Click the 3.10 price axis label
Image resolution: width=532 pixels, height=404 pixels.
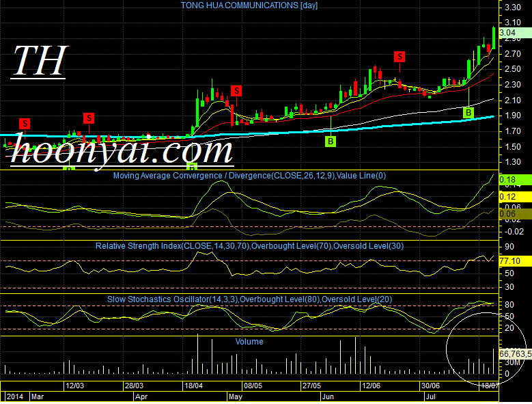(512, 23)
